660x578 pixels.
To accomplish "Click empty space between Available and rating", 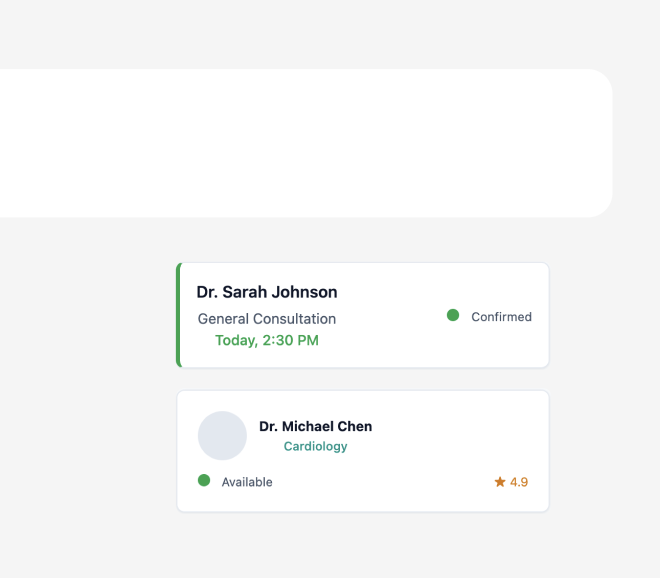I will tap(380, 482).
